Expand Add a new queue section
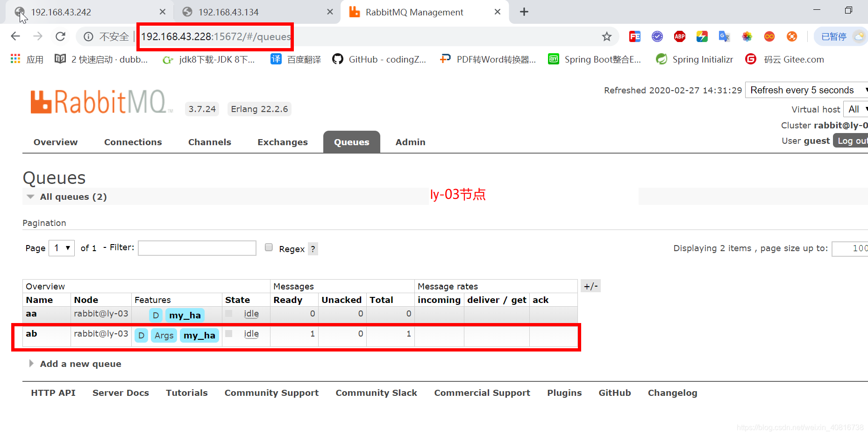 [x=75, y=364]
